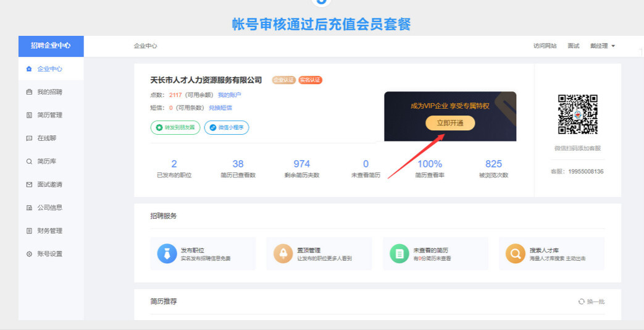The width and height of the screenshot is (644, 330).
Task: Click the envelope icon beside 面试邀请
Action: 29,185
